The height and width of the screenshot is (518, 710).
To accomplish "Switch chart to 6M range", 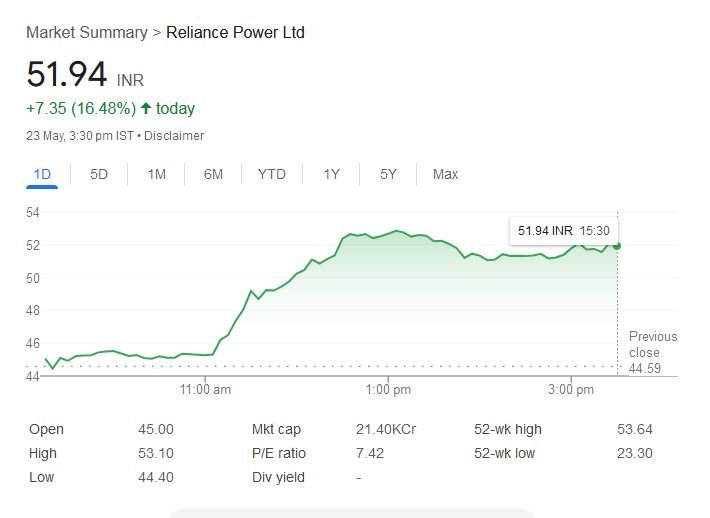I will pos(213,174).
